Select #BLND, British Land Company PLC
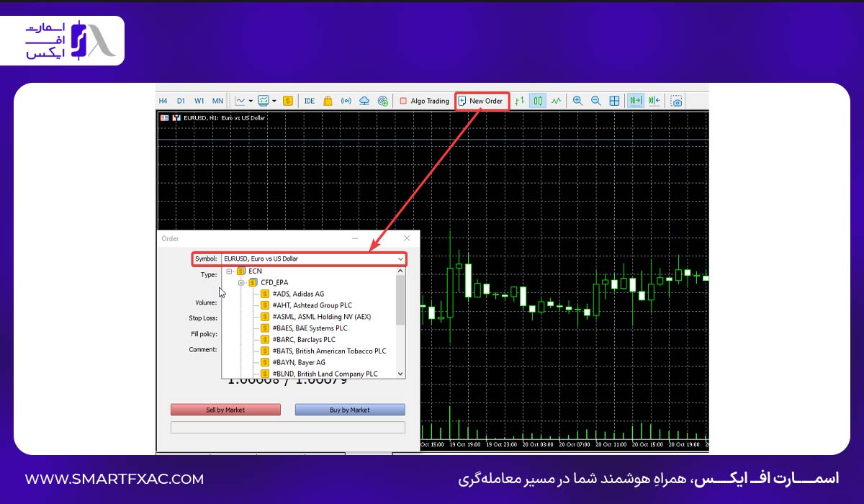 tap(319, 374)
